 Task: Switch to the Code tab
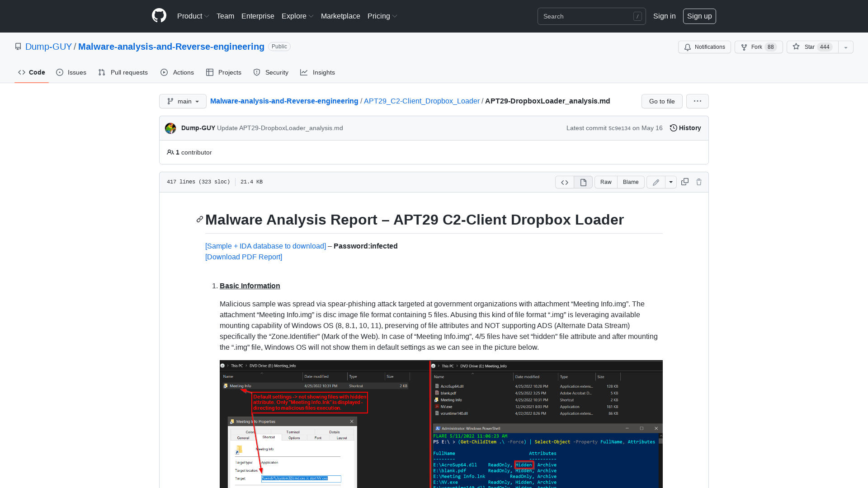32,72
